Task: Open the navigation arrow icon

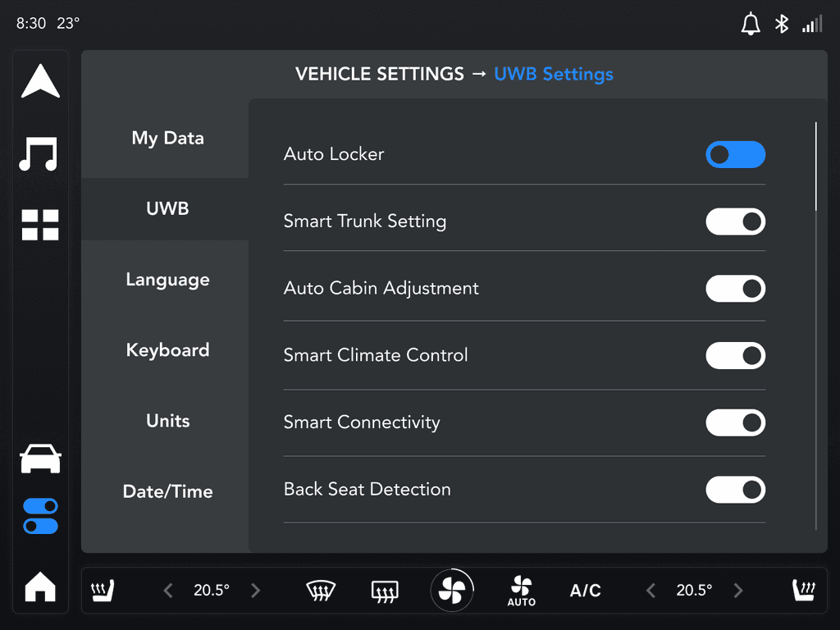Action: pos(40,81)
